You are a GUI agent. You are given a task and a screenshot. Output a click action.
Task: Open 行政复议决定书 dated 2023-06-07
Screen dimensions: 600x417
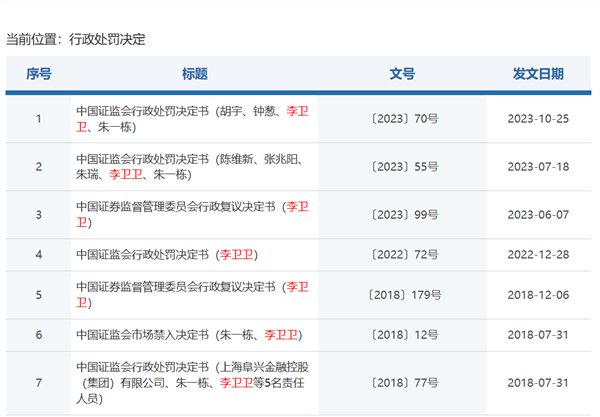coord(192,215)
